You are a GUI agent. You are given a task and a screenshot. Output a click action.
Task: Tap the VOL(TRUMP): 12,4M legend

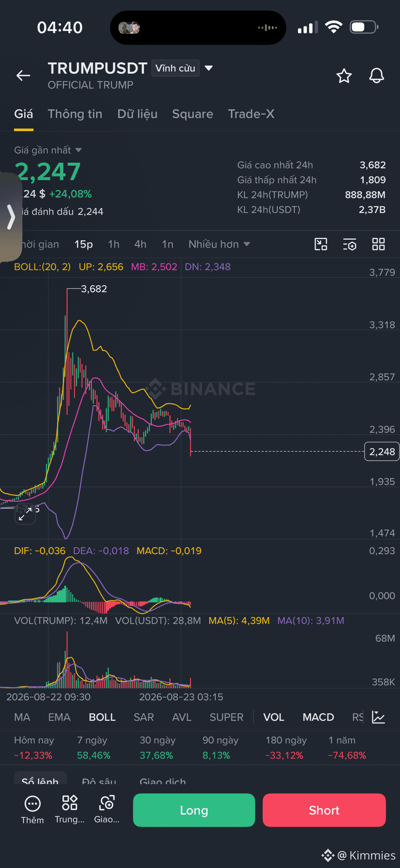click(61, 620)
